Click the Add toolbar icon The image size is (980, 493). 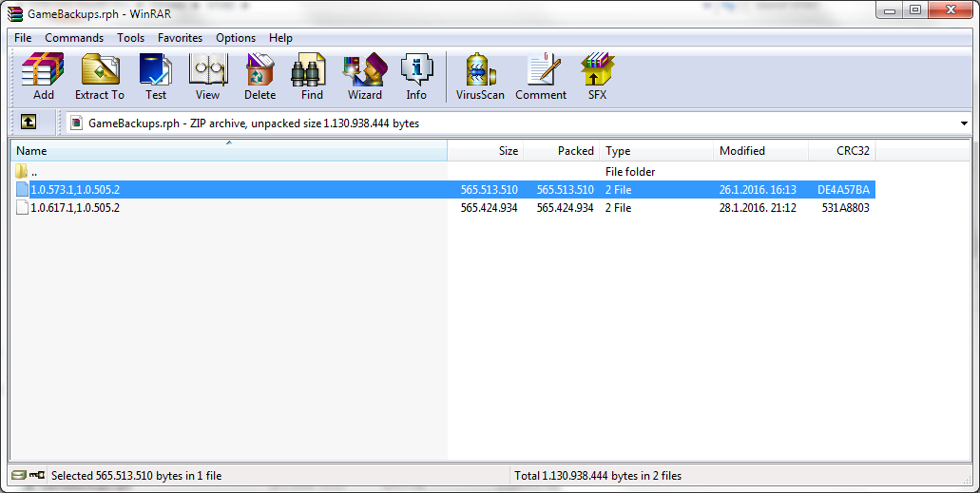click(x=43, y=76)
